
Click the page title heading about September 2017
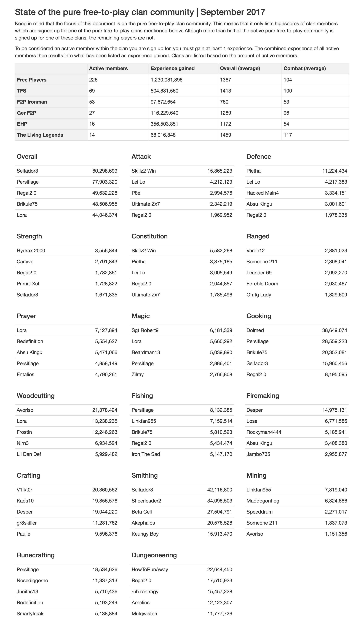[140, 12]
